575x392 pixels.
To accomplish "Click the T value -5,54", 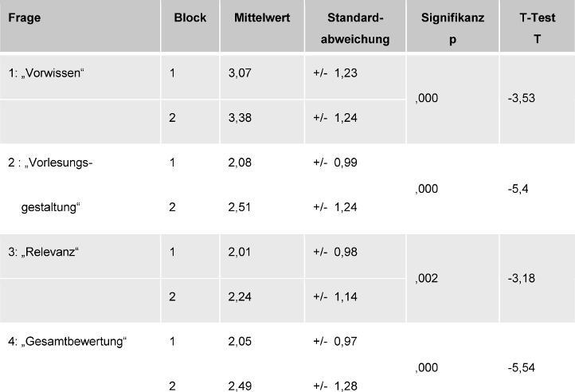I will (518, 367).
